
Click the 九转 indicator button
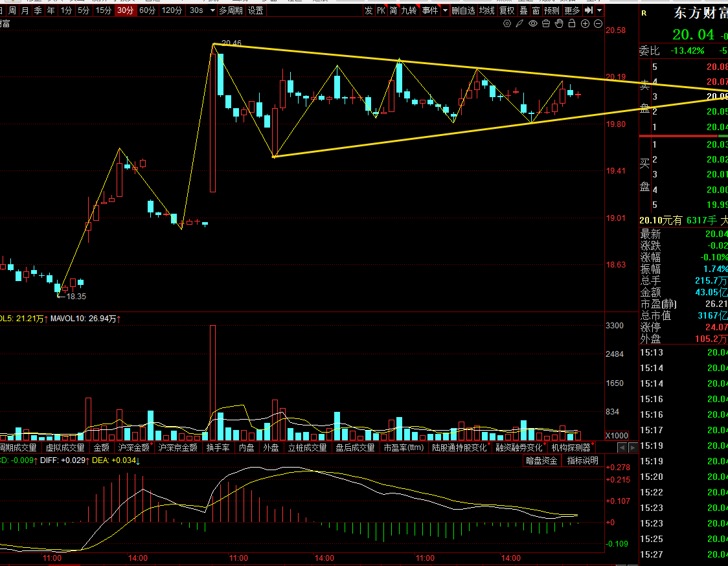(x=409, y=10)
